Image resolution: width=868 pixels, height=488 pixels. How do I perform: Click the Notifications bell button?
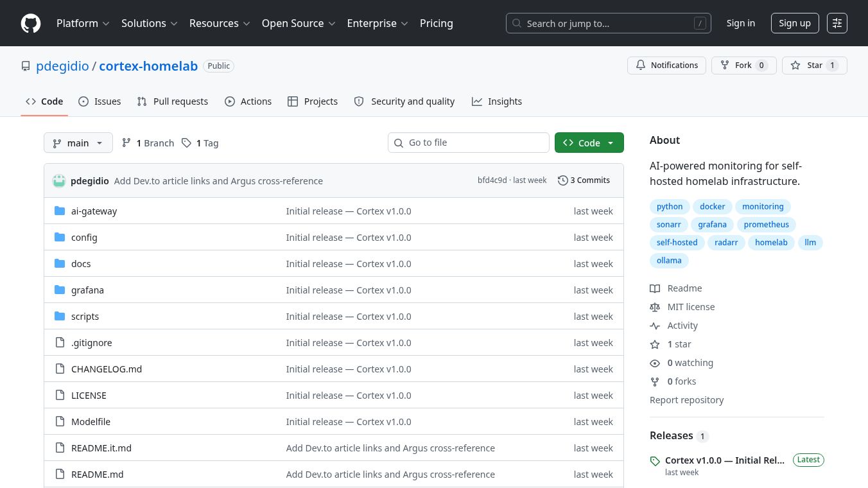666,65
